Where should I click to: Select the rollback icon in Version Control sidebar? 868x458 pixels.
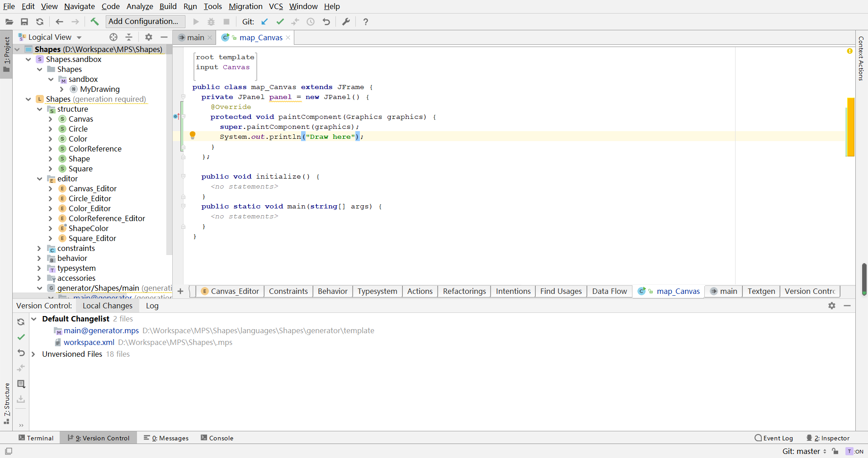[x=21, y=353]
